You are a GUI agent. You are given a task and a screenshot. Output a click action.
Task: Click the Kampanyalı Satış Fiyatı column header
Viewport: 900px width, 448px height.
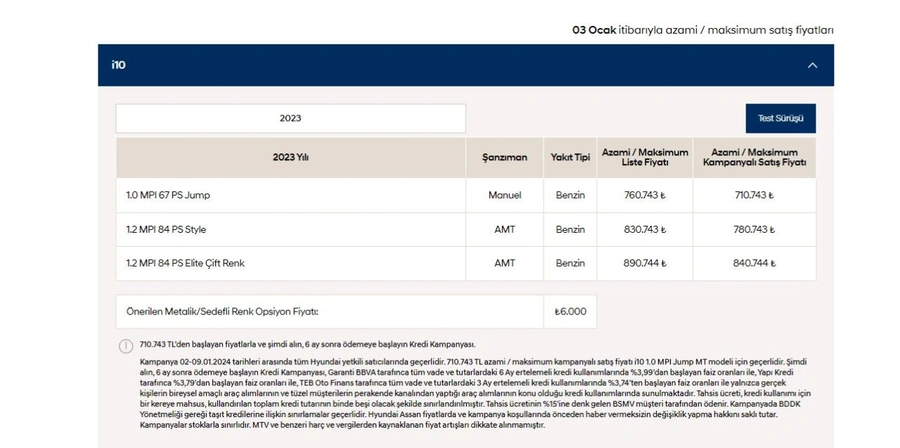point(754,158)
